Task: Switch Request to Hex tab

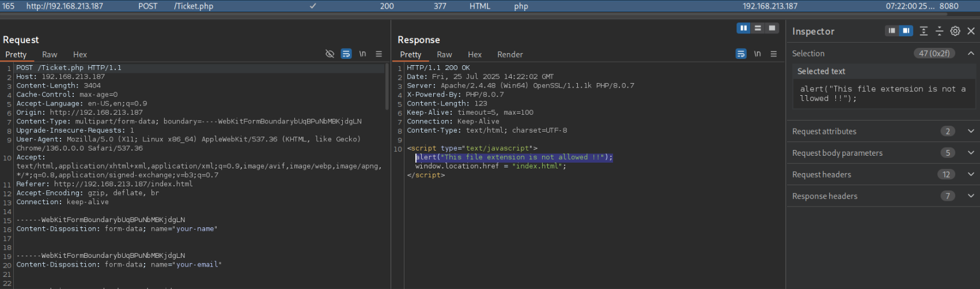Action: (80, 54)
